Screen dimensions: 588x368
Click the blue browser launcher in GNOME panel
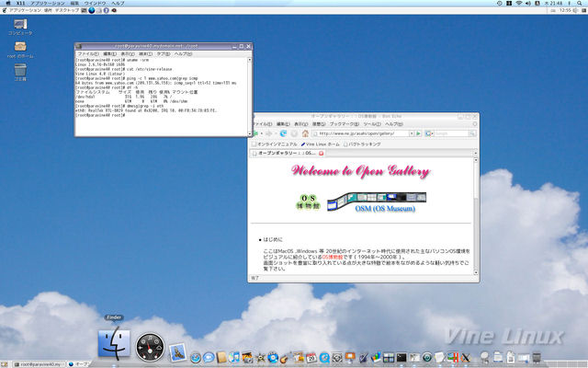click(x=92, y=10)
